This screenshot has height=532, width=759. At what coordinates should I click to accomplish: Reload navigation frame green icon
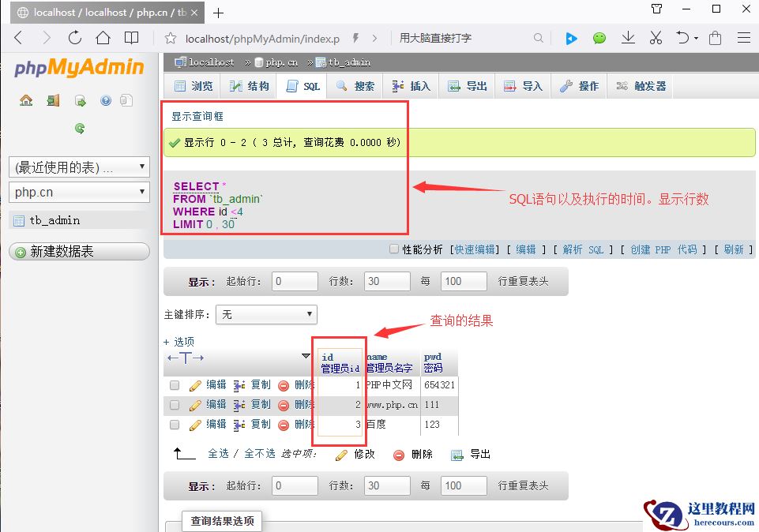80,128
